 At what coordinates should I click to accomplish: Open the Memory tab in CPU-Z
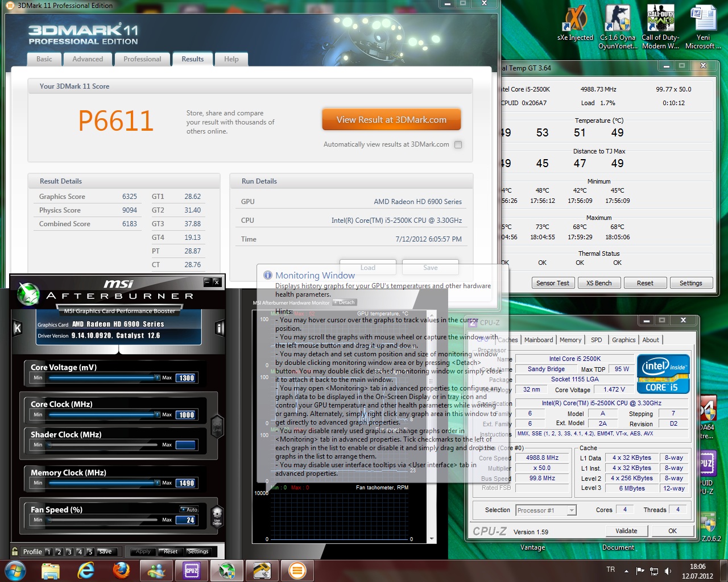570,340
